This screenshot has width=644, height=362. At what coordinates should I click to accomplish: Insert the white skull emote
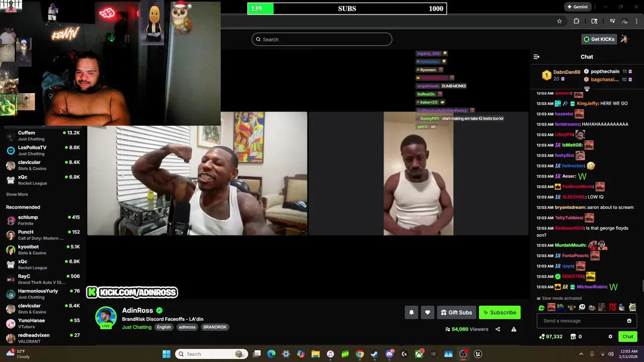(582, 307)
